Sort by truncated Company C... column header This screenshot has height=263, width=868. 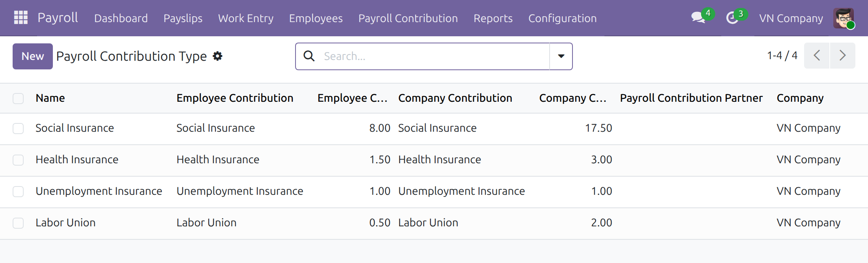coord(572,98)
